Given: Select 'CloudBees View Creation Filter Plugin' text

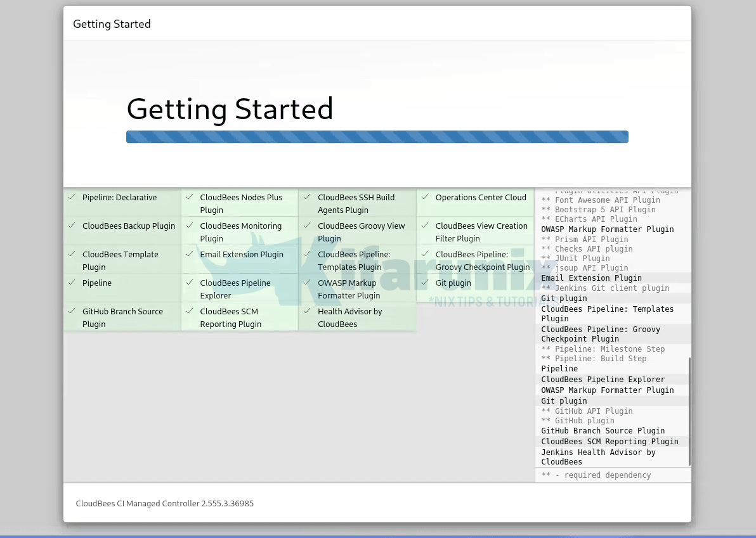Looking at the screenshot, I should [481, 232].
